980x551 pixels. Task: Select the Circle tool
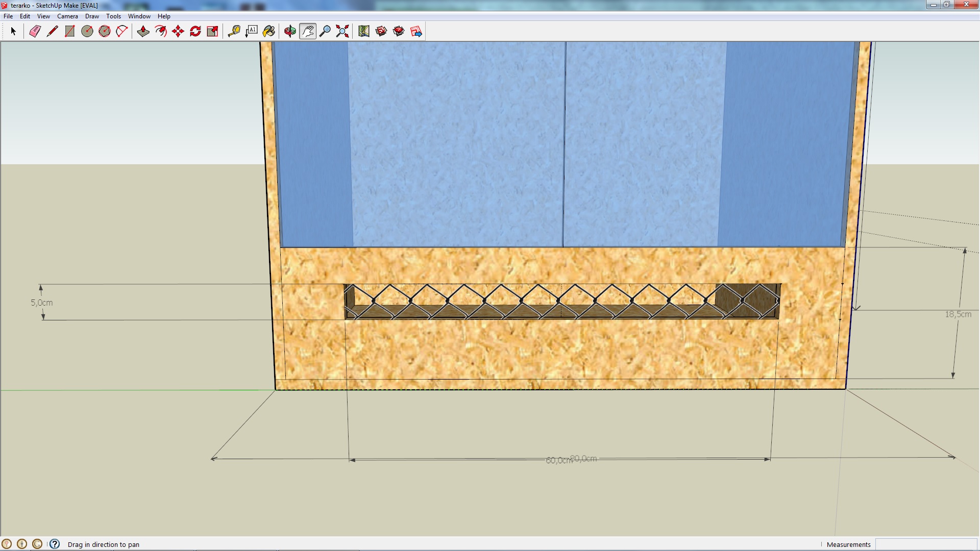(x=87, y=32)
